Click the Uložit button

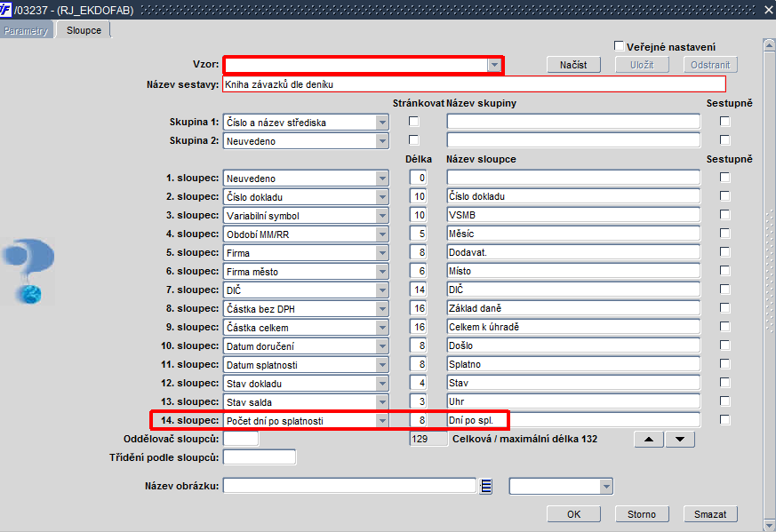pos(642,65)
